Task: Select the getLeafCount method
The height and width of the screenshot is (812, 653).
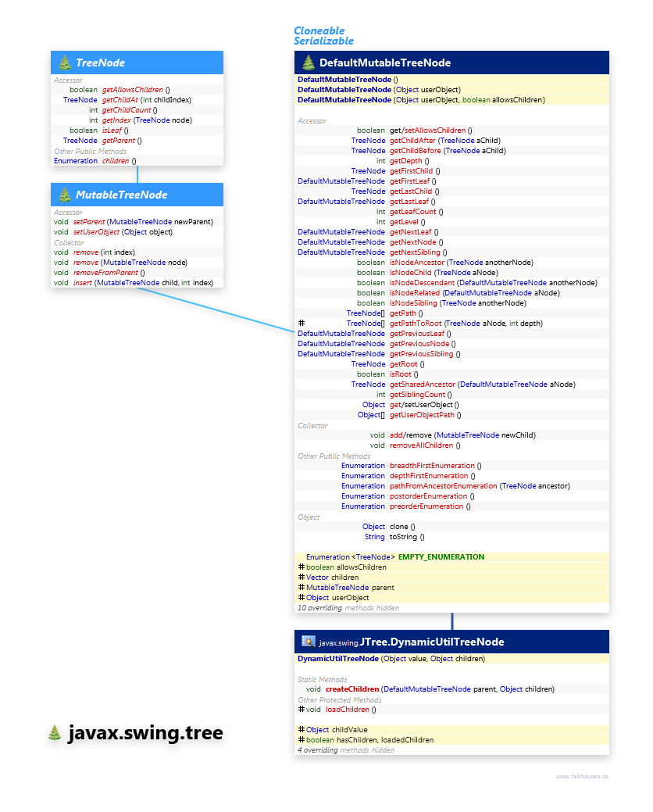Action: [x=413, y=212]
